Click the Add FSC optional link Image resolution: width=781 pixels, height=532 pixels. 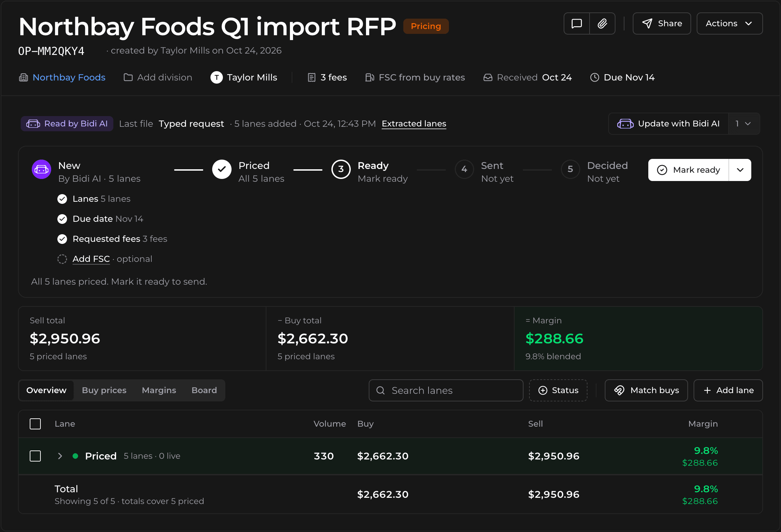point(91,259)
